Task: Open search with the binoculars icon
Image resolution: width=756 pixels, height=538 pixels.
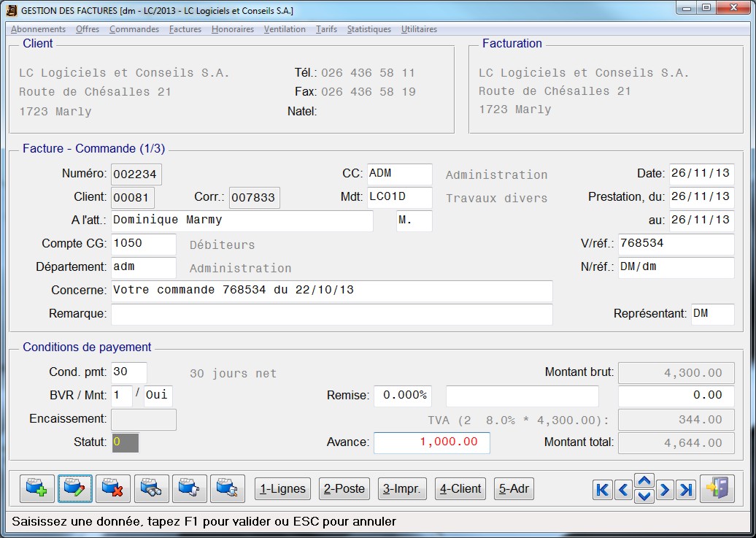Action: (152, 489)
